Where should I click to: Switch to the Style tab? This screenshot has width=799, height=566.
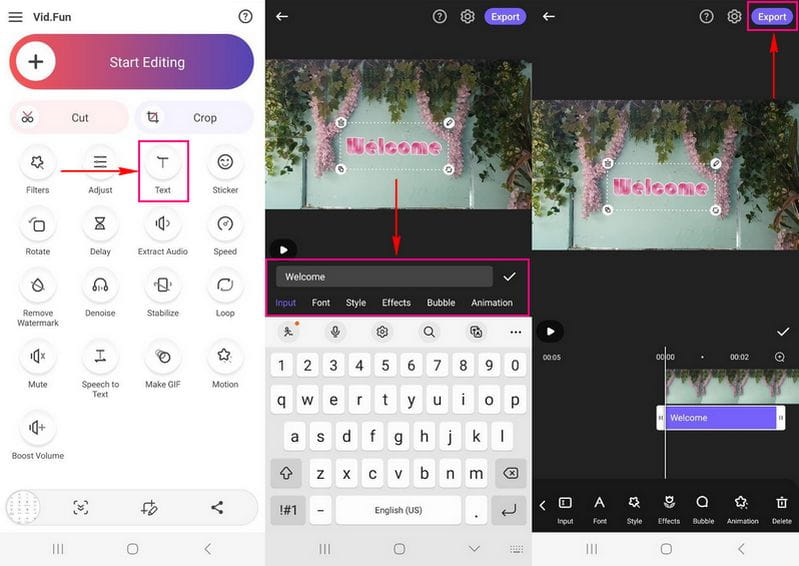pyautogui.click(x=356, y=303)
